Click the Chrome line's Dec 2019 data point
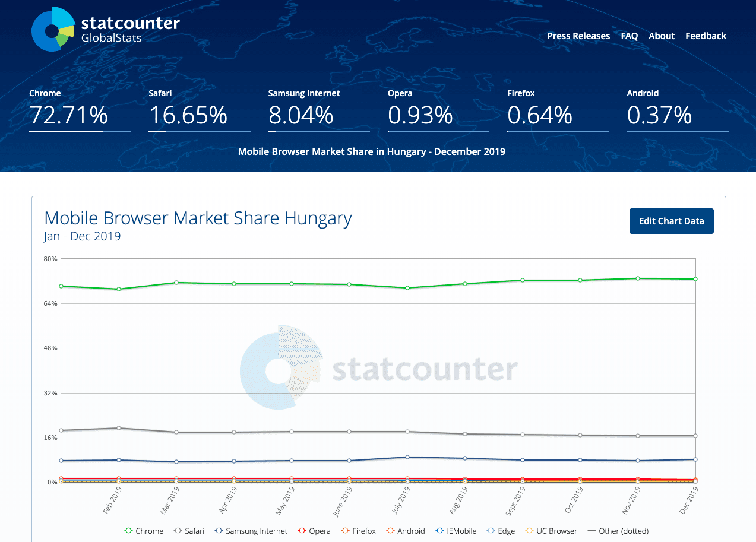The image size is (756, 542). tap(695, 279)
